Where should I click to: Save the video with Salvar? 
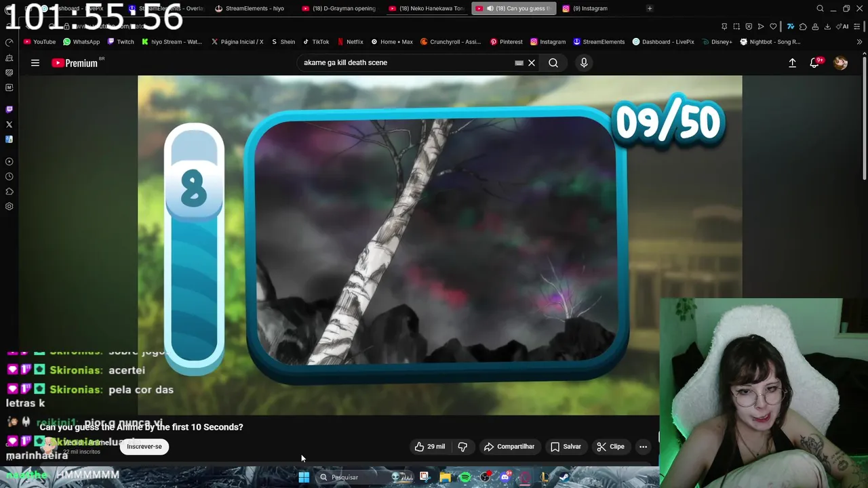coord(566,447)
